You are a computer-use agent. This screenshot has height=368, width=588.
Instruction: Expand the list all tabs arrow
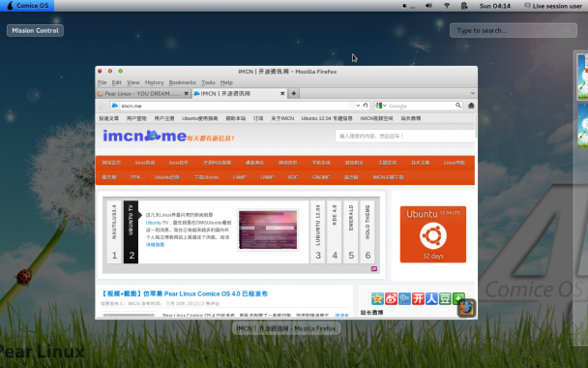click(x=473, y=93)
